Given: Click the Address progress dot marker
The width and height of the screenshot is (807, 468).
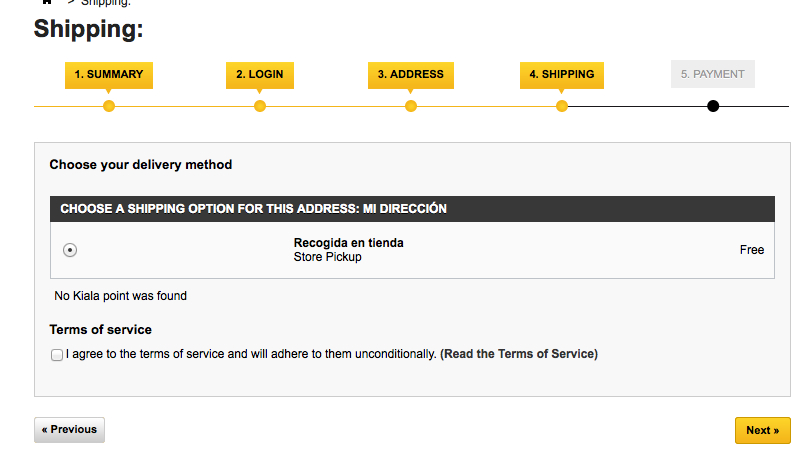Looking at the screenshot, I should tap(411, 106).
